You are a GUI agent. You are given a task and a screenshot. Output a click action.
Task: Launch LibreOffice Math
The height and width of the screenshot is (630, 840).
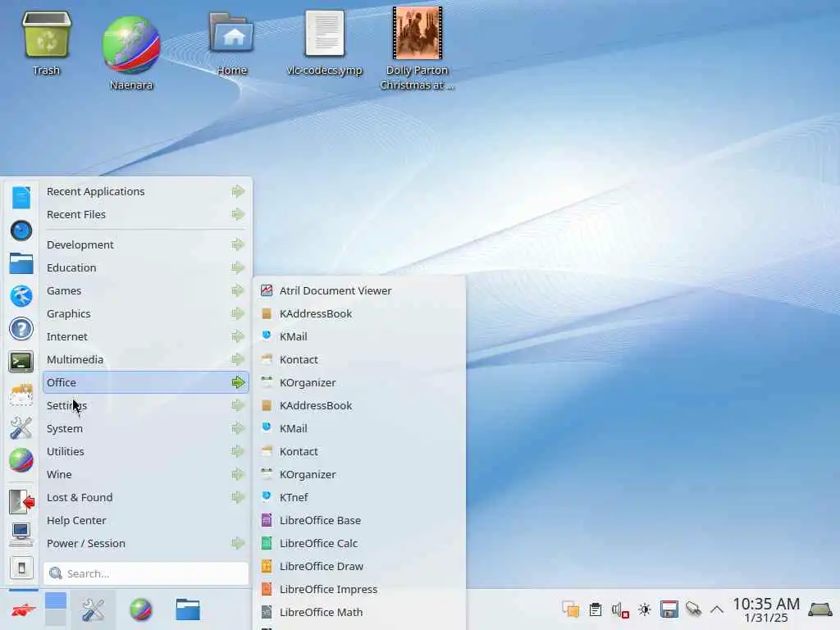(359, 612)
